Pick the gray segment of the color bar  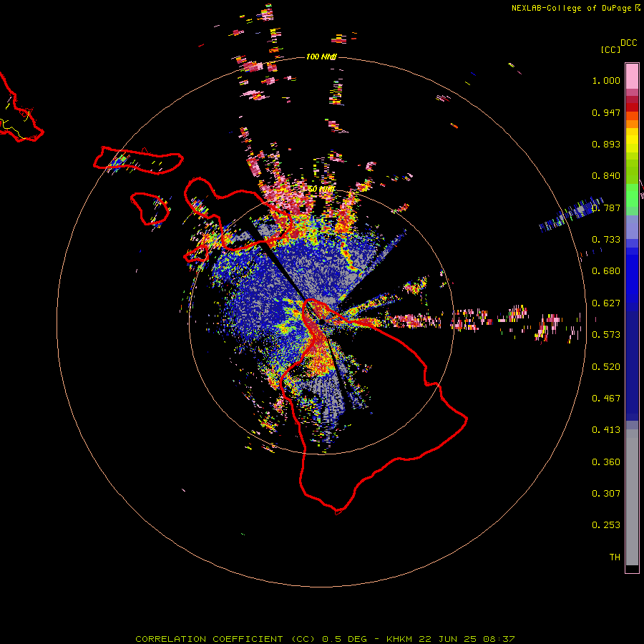(x=632, y=497)
